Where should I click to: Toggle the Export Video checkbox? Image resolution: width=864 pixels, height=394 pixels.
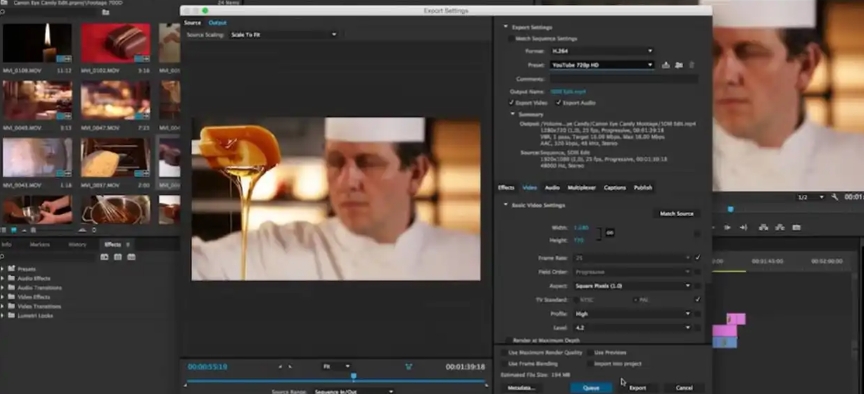tap(511, 102)
